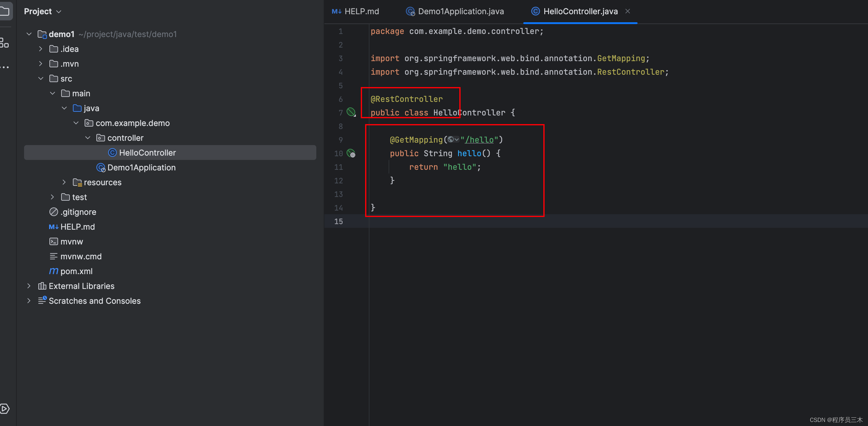Switch to the Demo1Application.java tab

point(455,11)
